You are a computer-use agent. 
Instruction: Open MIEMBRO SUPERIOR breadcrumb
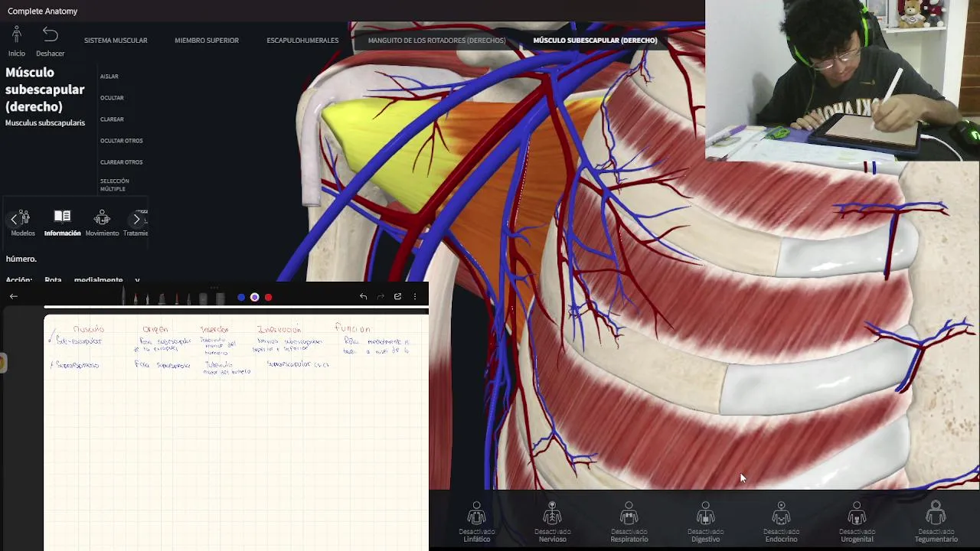[207, 41]
